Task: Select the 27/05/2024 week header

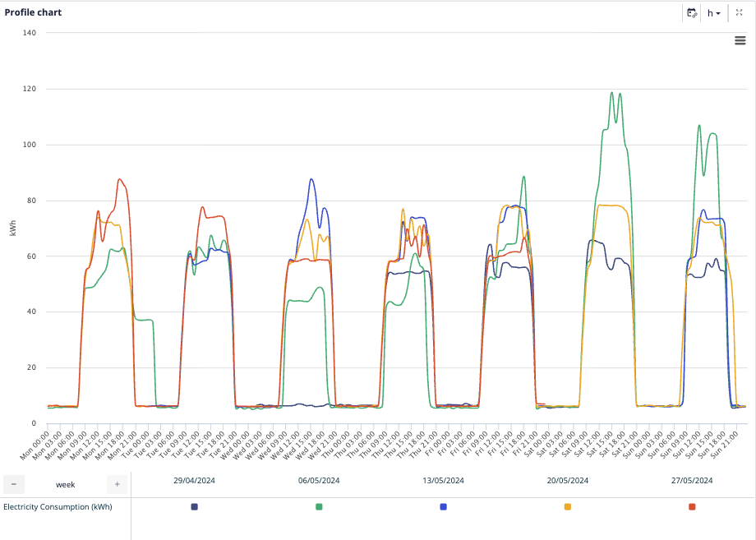Action: click(692, 480)
